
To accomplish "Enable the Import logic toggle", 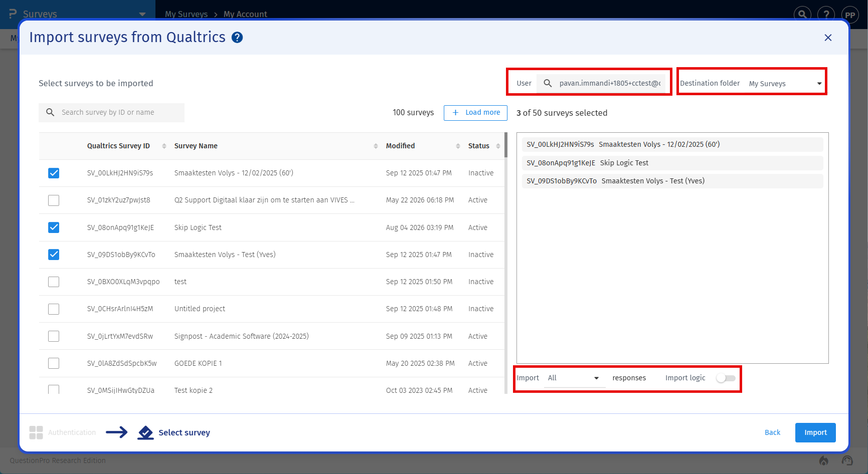I will coord(726,378).
